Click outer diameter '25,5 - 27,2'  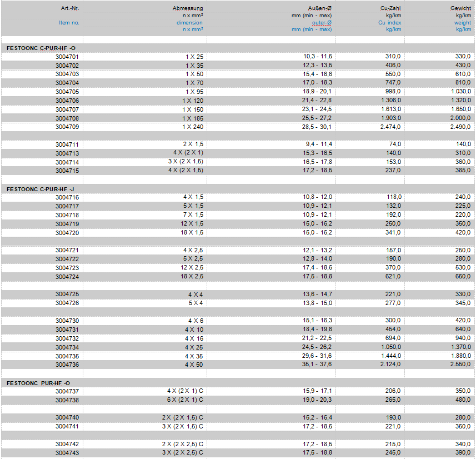coord(317,118)
